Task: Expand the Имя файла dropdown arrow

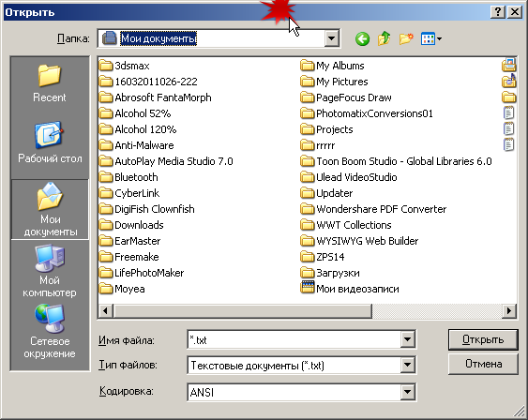Action: [x=407, y=339]
